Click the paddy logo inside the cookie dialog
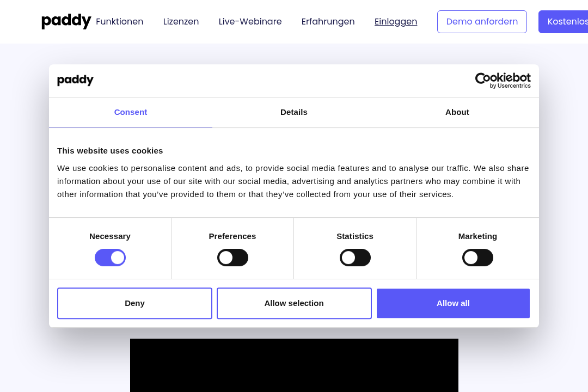Image resolution: width=588 pixels, height=392 pixels. click(x=75, y=80)
